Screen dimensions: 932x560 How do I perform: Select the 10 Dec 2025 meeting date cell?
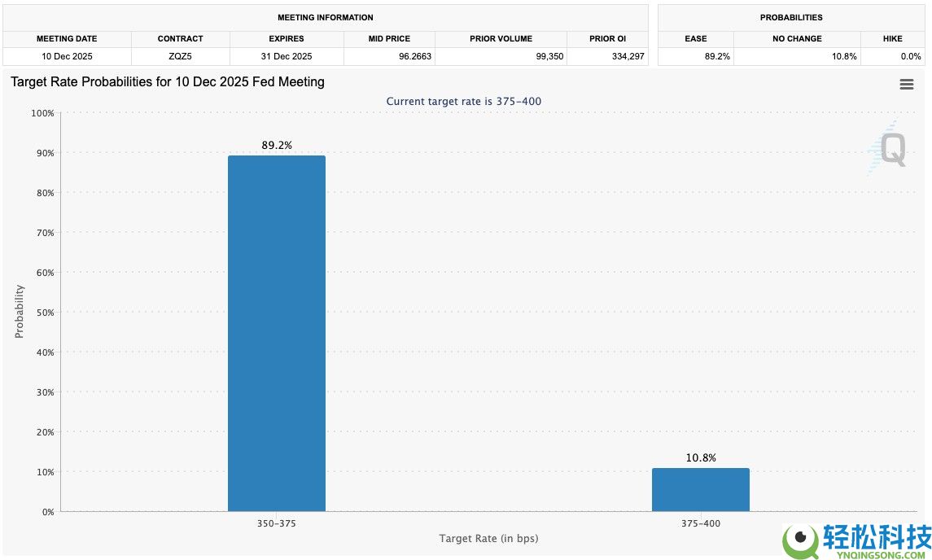coord(68,56)
